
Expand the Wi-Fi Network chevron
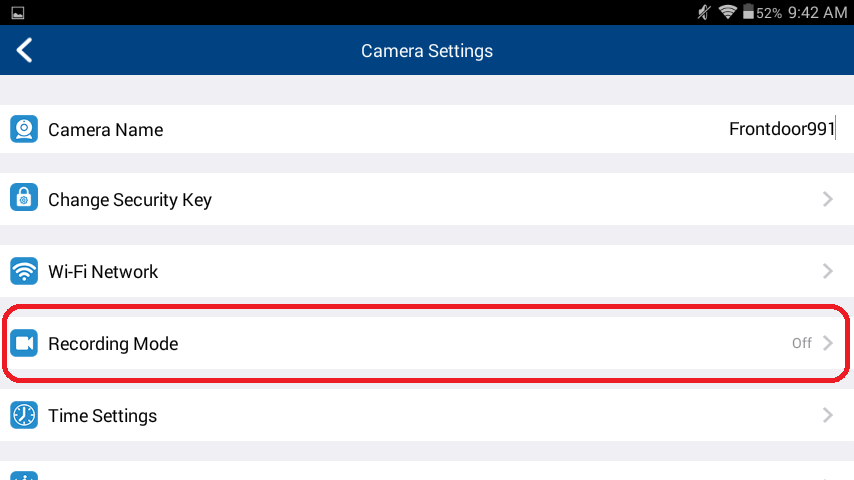click(x=828, y=271)
